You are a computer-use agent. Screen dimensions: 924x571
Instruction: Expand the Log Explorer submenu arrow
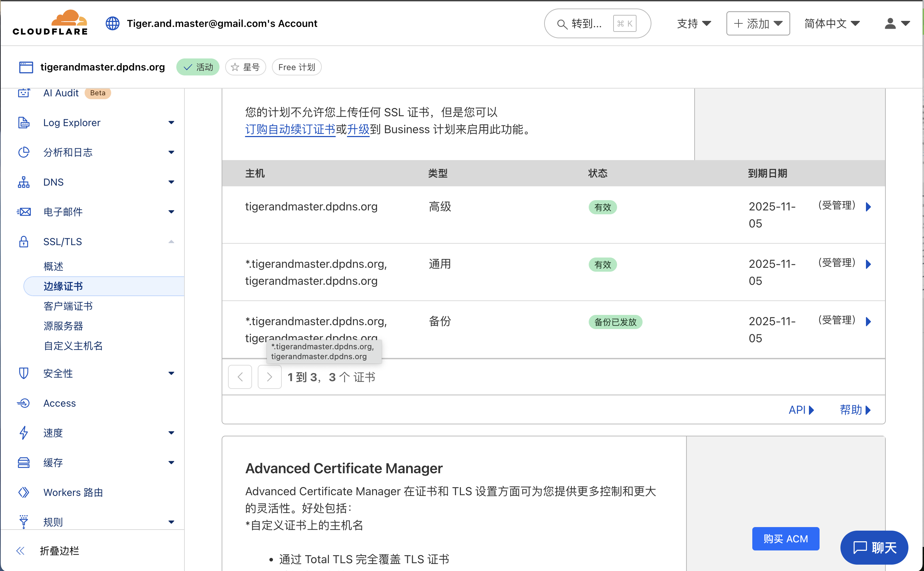[x=171, y=123]
